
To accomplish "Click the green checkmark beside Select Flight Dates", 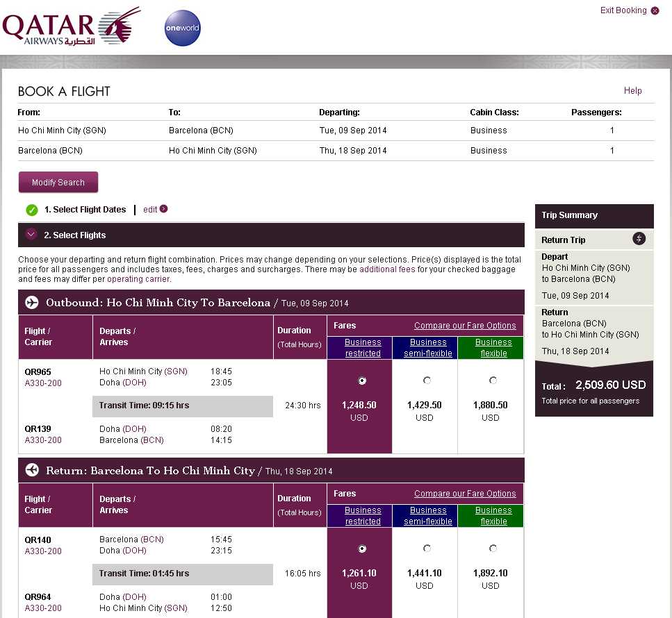I will tap(31, 210).
